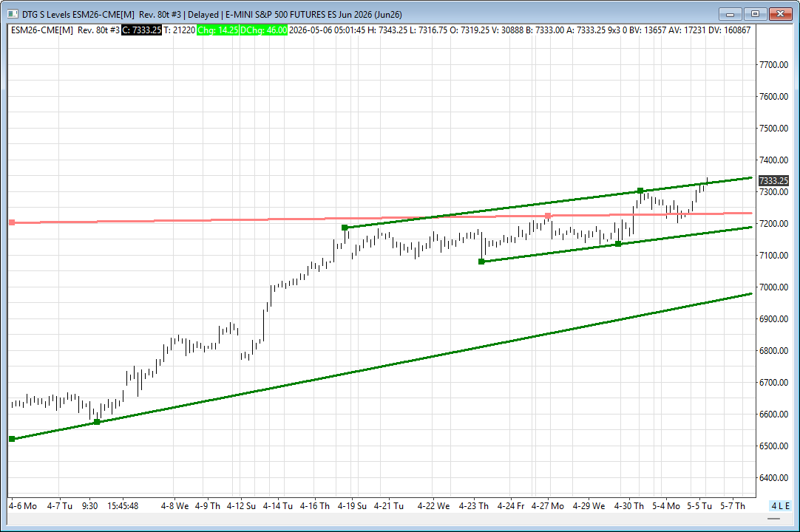Click the green DChg: 46.00 header field

264,30
